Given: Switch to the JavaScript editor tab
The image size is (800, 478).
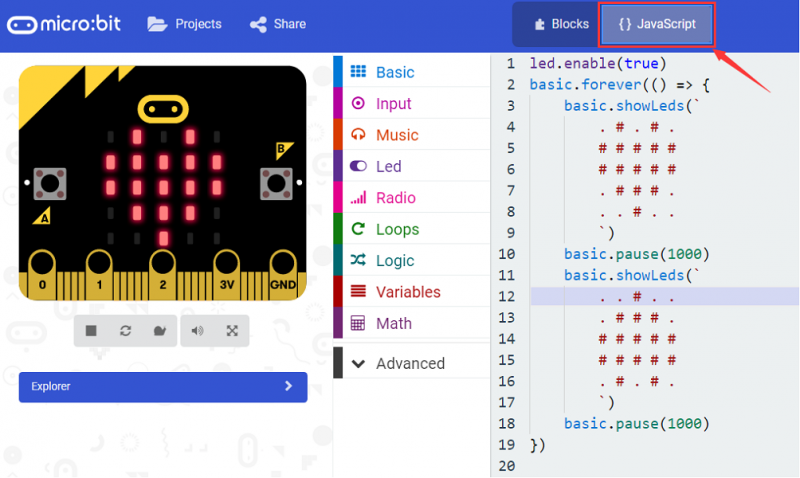Looking at the screenshot, I should 657,24.
